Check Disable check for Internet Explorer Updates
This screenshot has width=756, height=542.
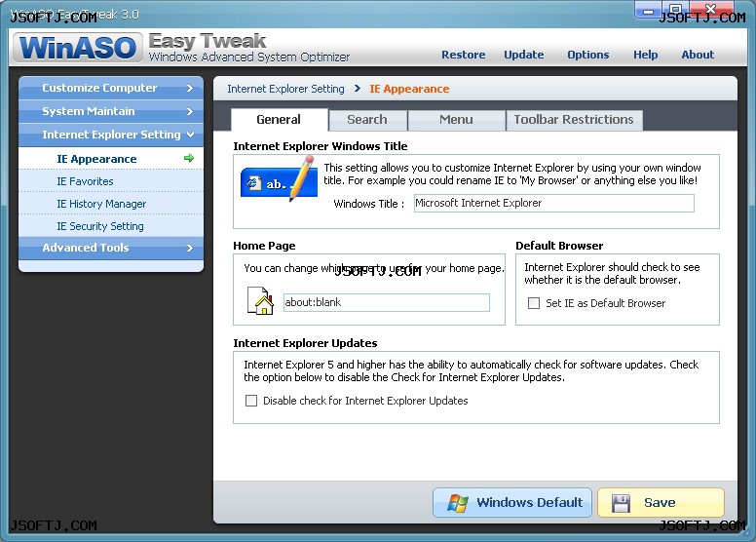click(x=251, y=401)
